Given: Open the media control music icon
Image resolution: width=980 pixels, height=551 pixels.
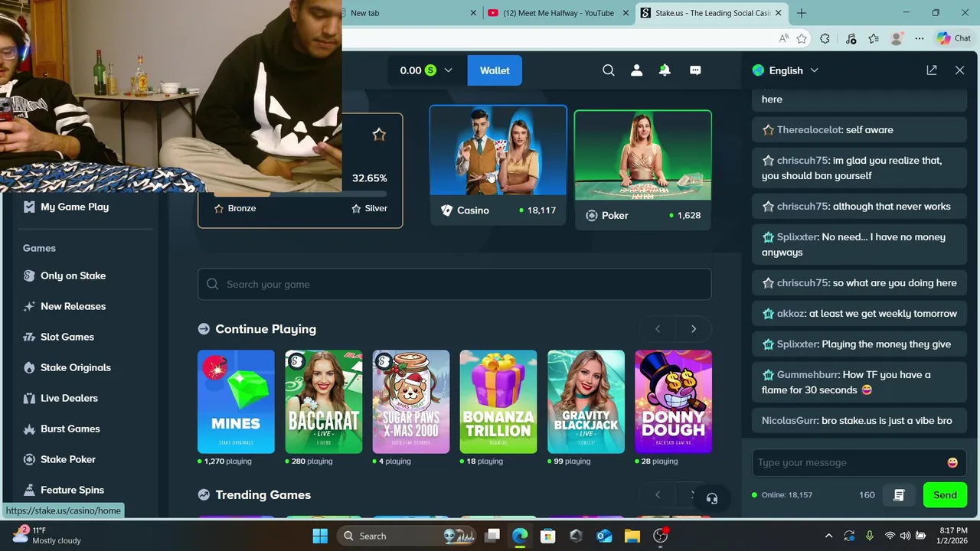Looking at the screenshot, I should pos(851,38).
